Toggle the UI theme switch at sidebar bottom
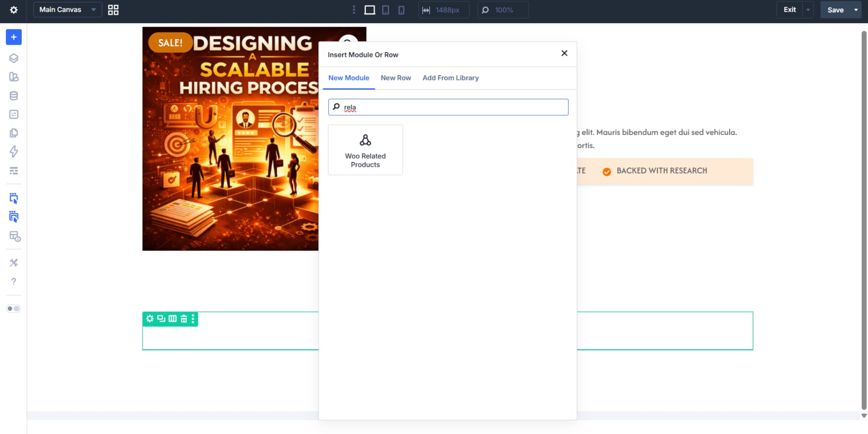This screenshot has width=868, height=434. point(14,309)
